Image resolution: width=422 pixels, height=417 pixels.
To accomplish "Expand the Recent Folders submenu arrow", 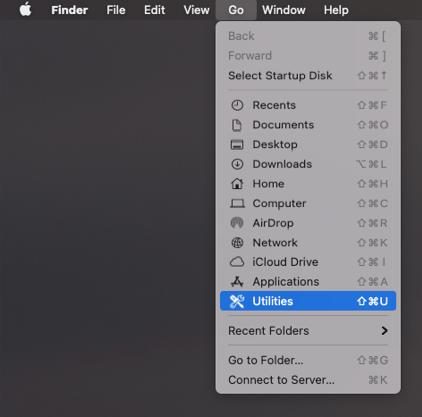I will click(x=384, y=331).
